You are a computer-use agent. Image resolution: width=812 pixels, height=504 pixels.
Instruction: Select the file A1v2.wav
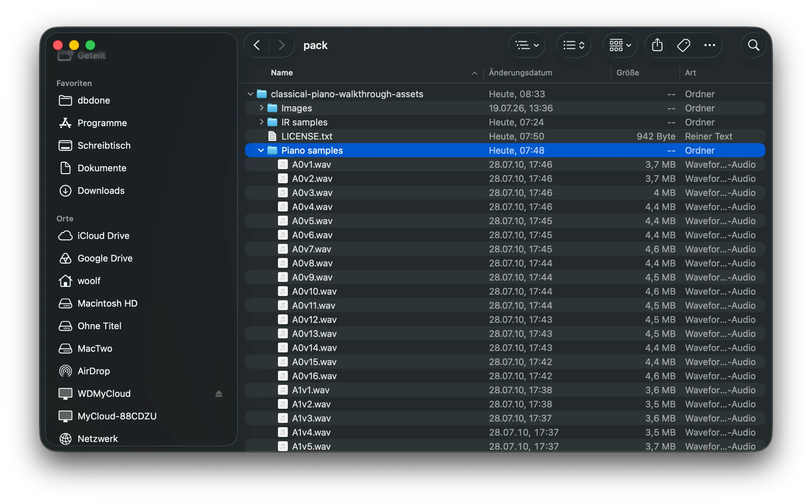tap(505, 404)
